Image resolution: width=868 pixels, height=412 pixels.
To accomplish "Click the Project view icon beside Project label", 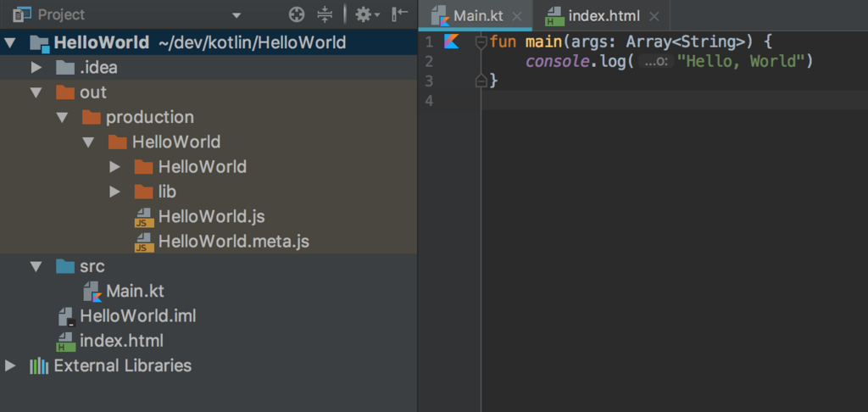I will pyautogui.click(x=21, y=15).
